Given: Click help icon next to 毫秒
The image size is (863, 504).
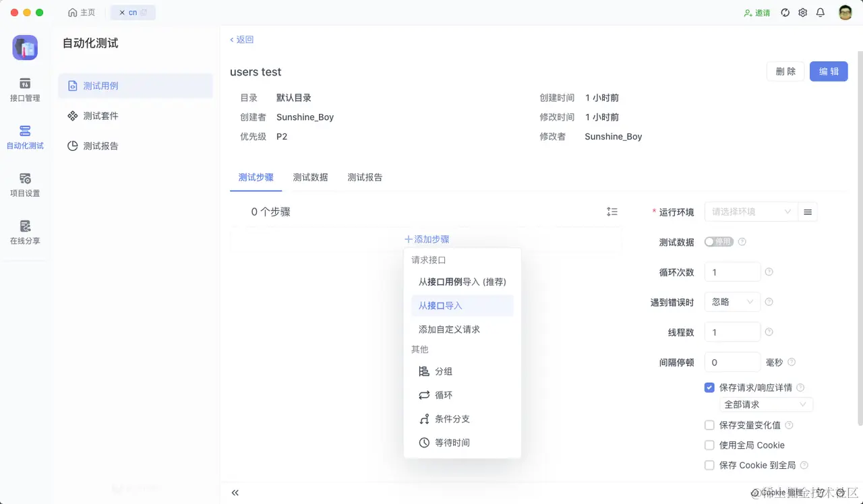Looking at the screenshot, I should [792, 362].
